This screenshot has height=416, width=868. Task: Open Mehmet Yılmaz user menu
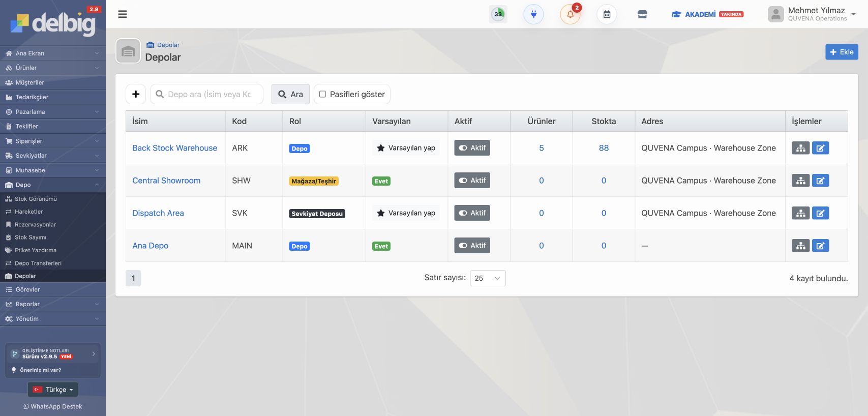tap(812, 14)
